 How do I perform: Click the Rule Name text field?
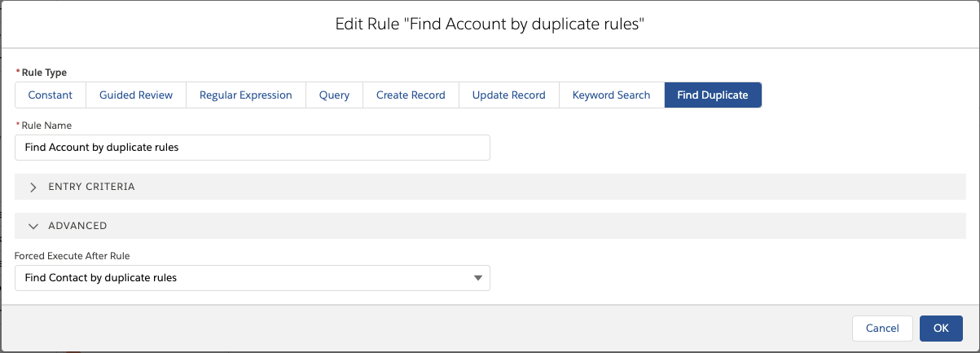pyautogui.click(x=253, y=148)
